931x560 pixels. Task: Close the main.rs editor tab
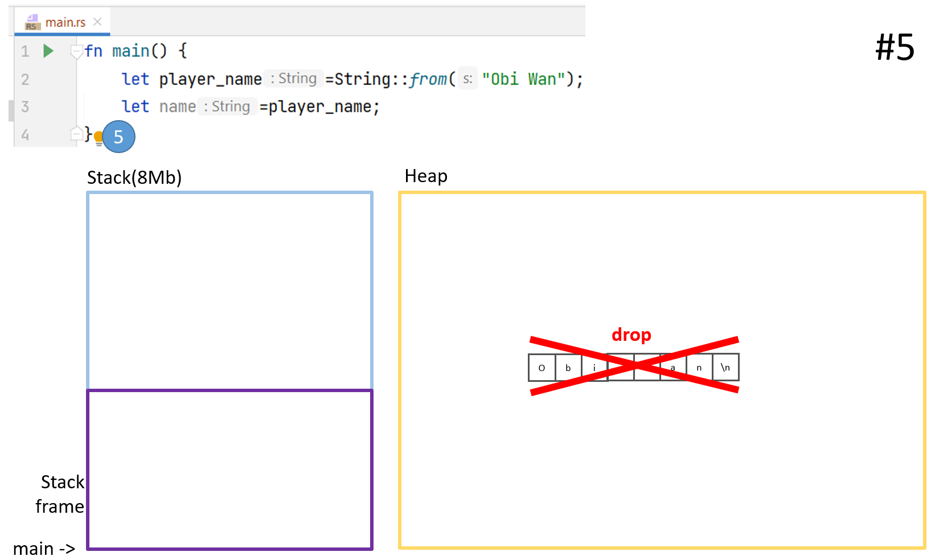tap(97, 22)
